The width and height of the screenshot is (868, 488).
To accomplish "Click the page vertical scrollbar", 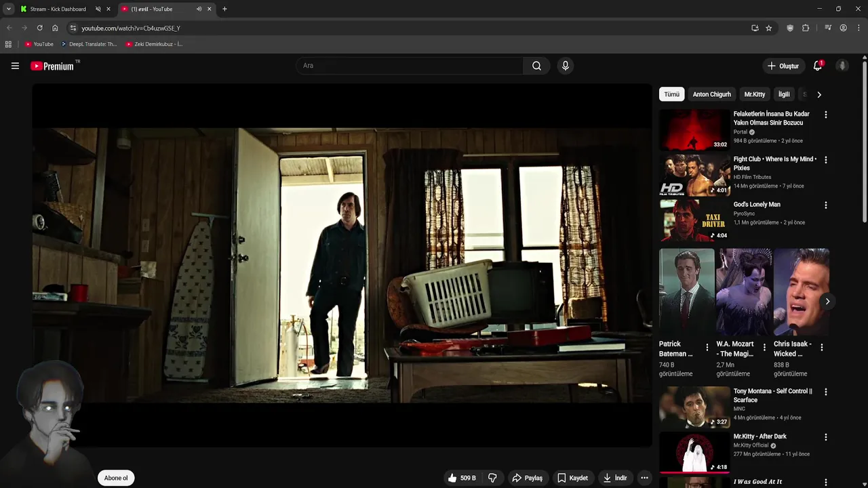I will (x=865, y=141).
